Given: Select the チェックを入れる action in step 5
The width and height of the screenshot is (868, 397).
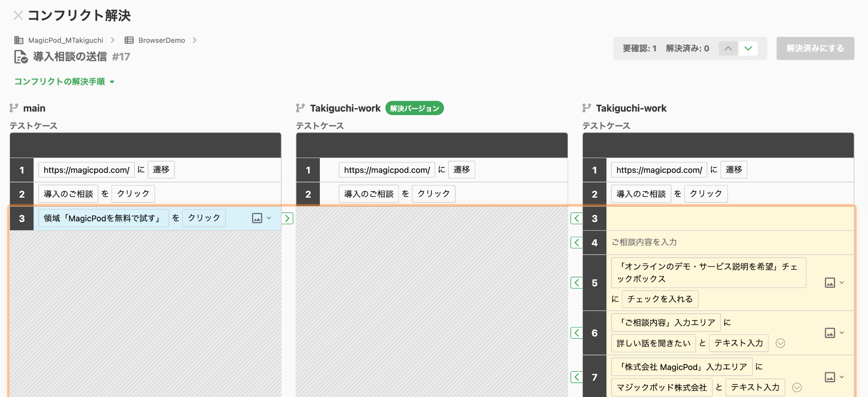Looking at the screenshot, I should (x=660, y=299).
